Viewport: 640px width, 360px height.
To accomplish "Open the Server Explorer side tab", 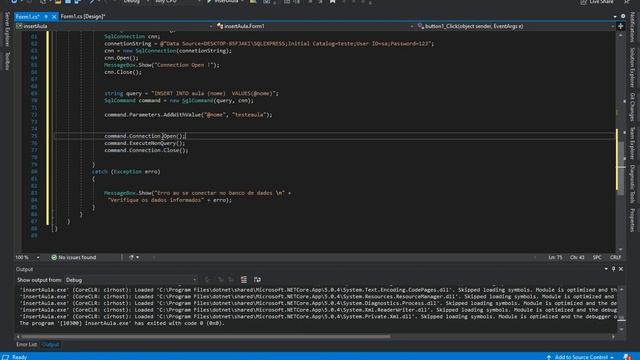I will tap(7, 29).
